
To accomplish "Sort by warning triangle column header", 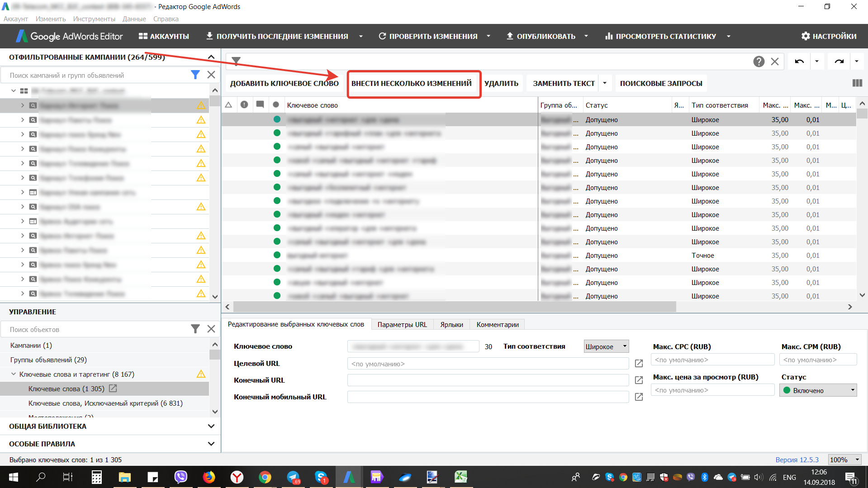I will pos(228,105).
